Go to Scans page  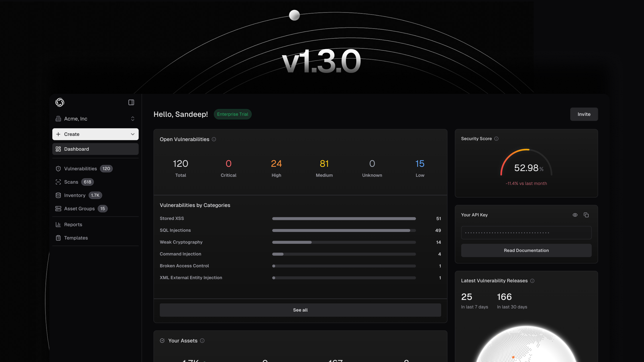click(71, 182)
